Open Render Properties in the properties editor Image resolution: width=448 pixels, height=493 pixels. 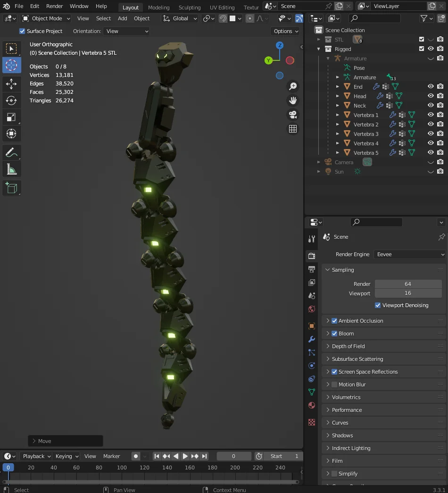[311, 254]
